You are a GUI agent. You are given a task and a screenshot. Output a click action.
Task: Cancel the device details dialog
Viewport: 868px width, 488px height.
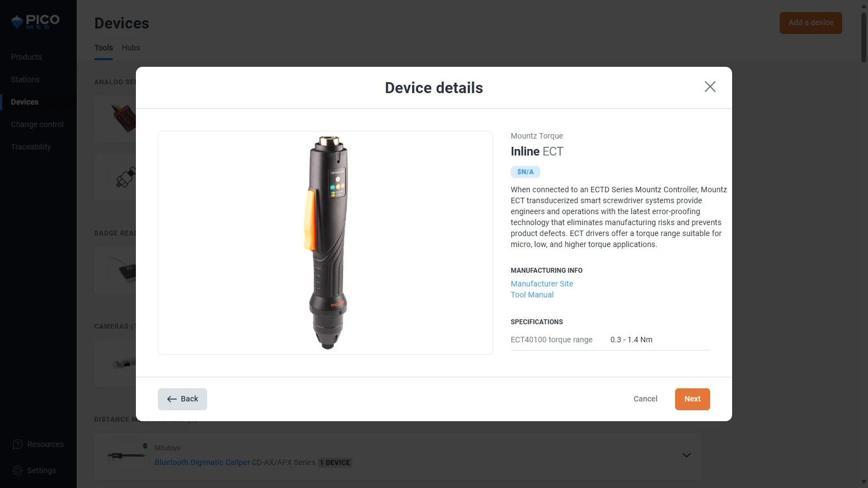click(x=645, y=399)
